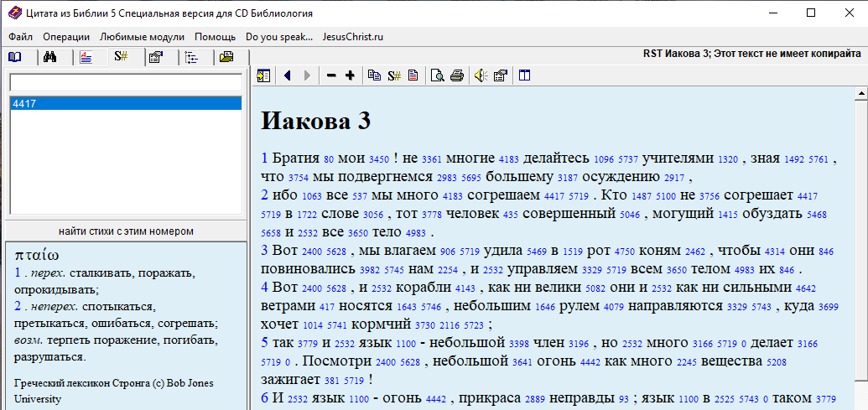Viewport: 868px width, 410px height.
Task: Open the Любимые модули menu
Action: (x=142, y=37)
